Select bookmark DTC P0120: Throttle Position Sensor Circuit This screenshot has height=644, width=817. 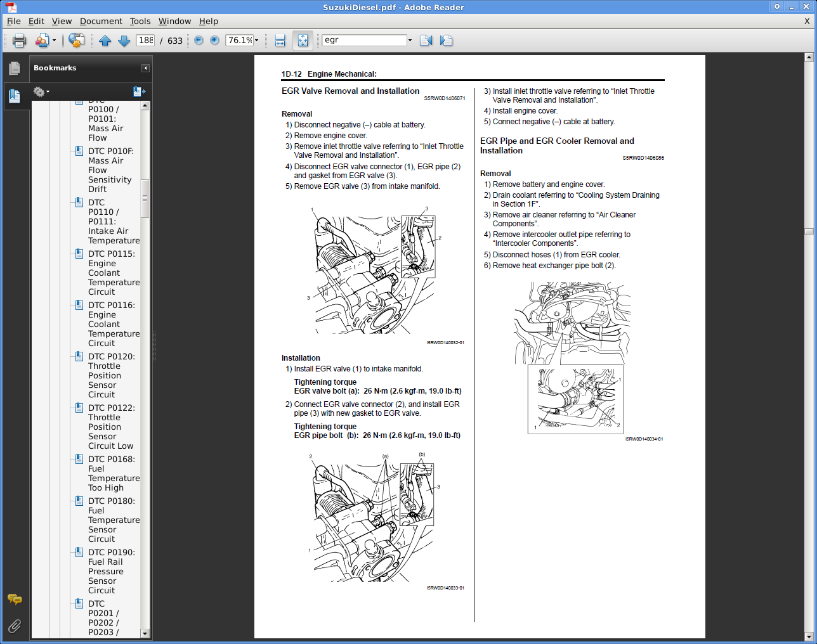coord(111,375)
